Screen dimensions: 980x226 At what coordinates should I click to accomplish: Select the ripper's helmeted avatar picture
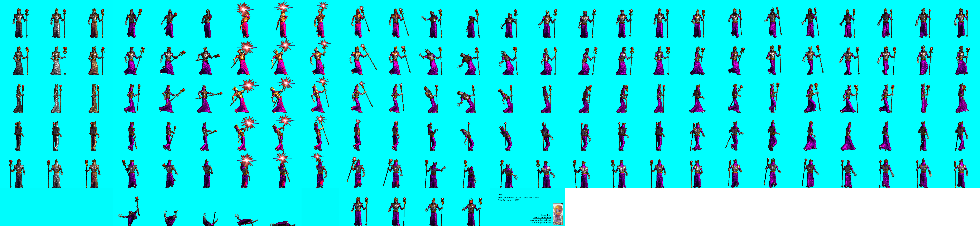tap(558, 214)
